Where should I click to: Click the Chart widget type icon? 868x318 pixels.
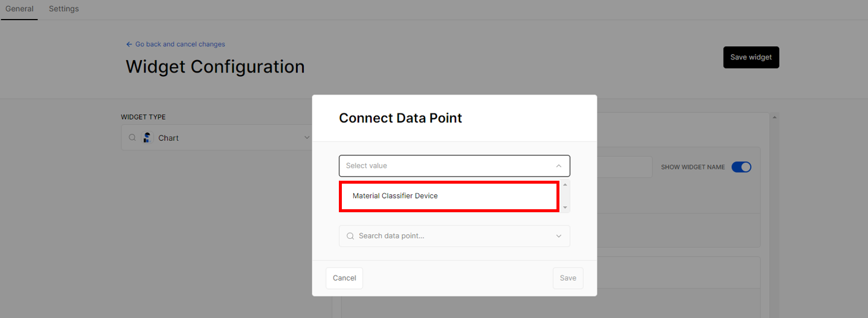(147, 137)
